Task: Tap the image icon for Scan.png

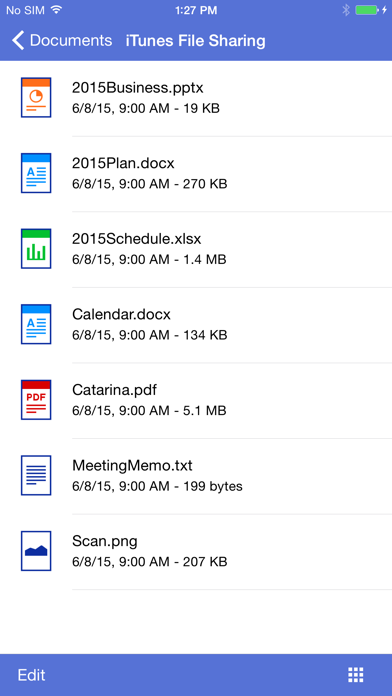Action: coord(36,551)
